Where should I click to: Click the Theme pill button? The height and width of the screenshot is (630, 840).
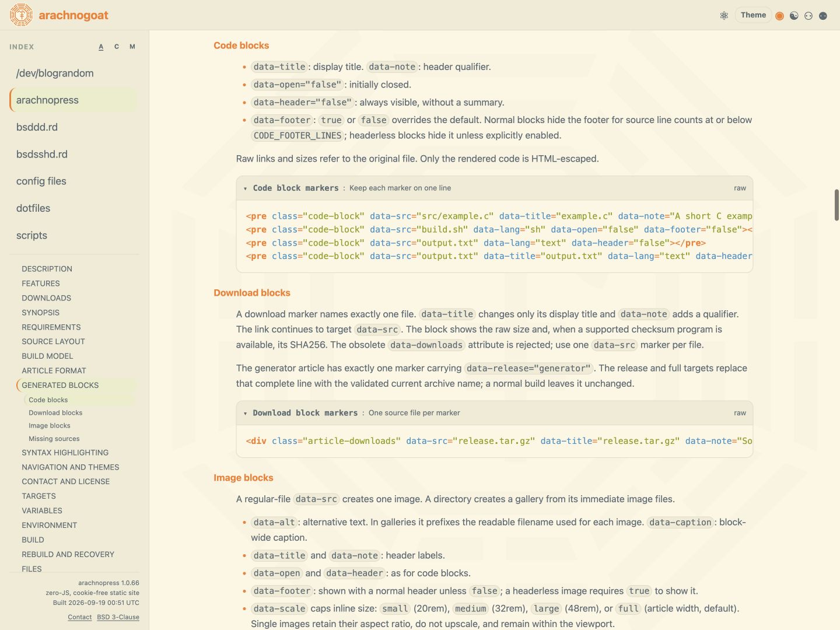[753, 15]
